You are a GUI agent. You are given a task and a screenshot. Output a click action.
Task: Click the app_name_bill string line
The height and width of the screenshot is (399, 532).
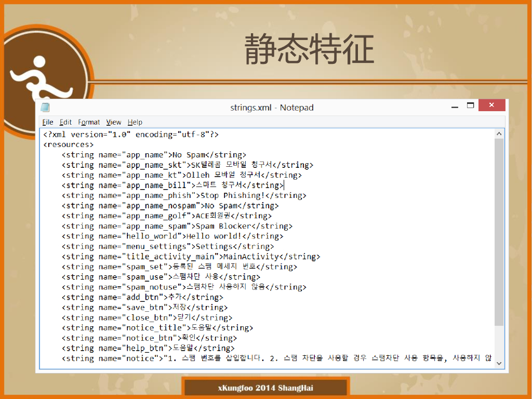click(172, 185)
